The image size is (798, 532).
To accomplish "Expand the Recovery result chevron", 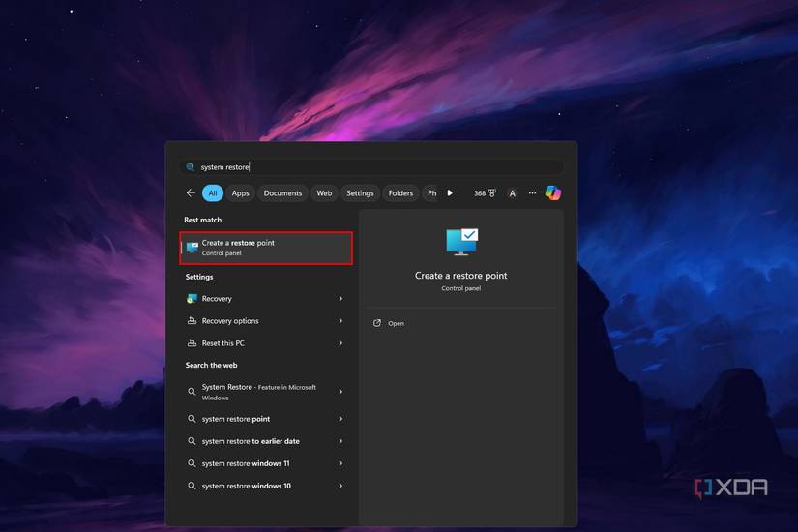I will 340,298.
